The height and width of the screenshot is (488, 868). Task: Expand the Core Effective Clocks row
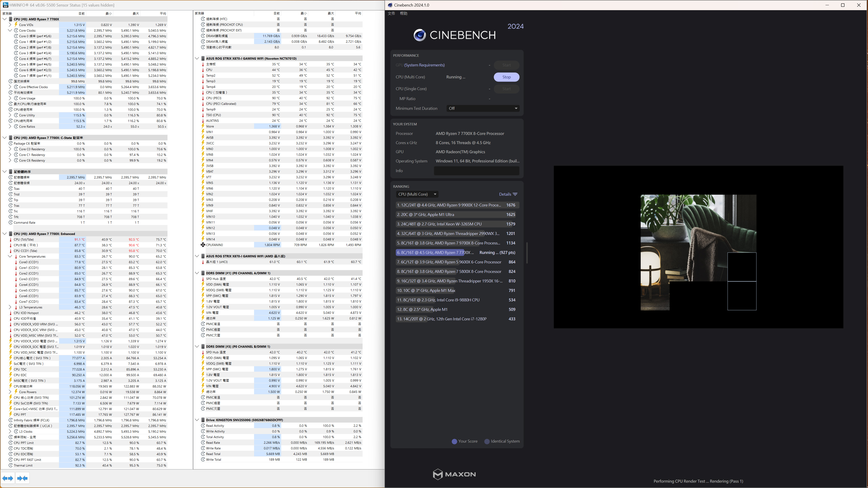(10, 87)
